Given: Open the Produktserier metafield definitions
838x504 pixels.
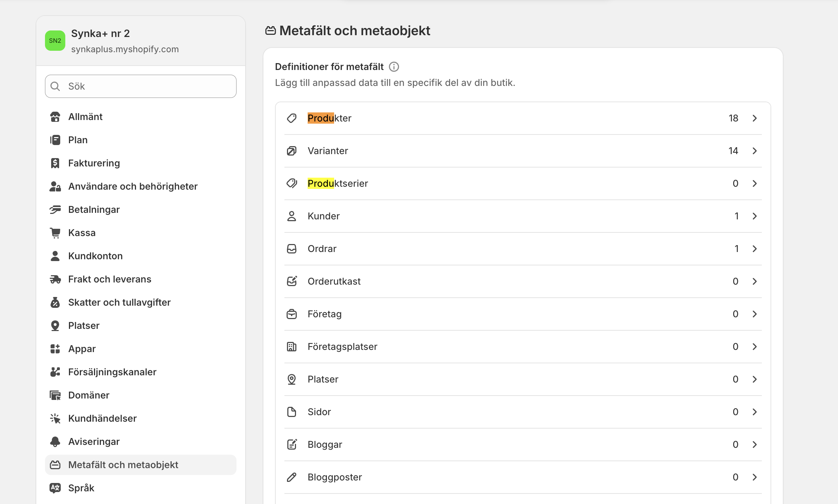Looking at the screenshot, I should click(338, 183).
